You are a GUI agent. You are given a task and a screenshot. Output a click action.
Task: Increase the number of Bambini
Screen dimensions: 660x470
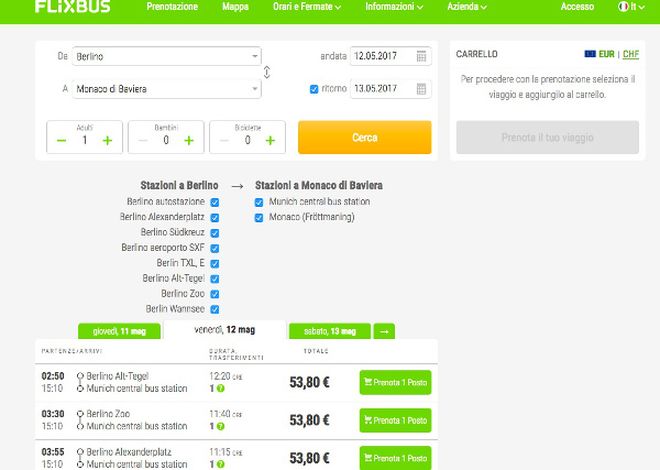tap(189, 140)
